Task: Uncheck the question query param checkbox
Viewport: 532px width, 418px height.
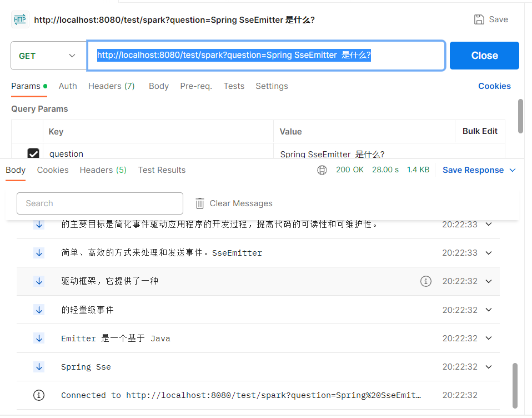Action: coord(33,153)
